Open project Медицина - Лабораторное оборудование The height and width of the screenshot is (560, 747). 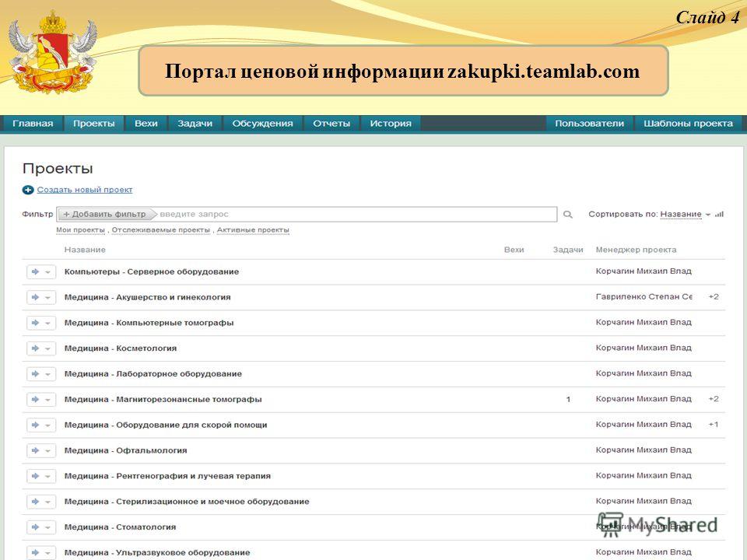point(153,374)
